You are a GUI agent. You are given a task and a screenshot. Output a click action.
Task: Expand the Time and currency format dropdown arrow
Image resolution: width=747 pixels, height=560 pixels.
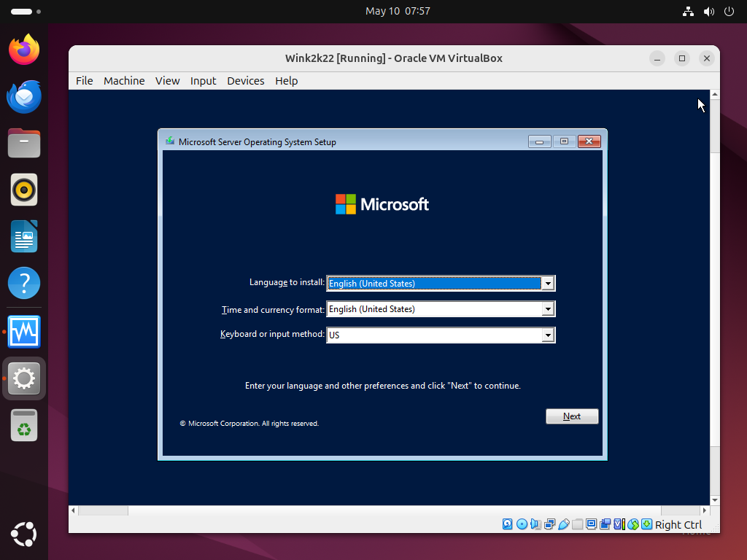pyautogui.click(x=548, y=309)
